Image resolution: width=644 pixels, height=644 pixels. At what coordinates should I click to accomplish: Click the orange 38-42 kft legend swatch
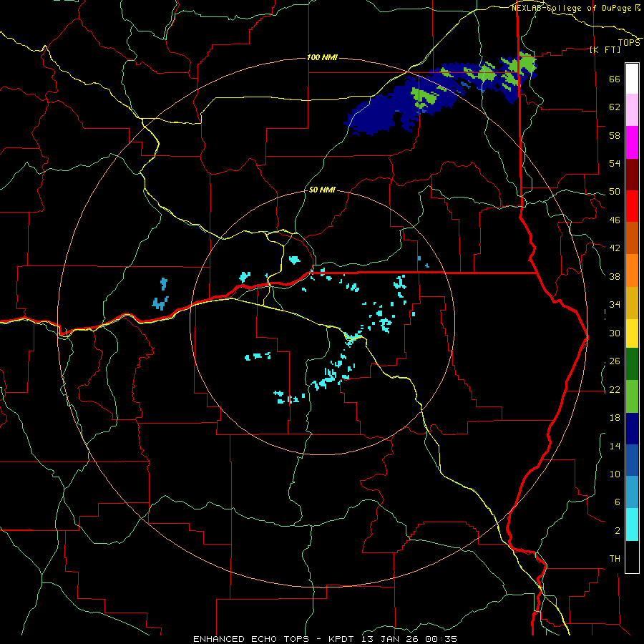pos(632,270)
